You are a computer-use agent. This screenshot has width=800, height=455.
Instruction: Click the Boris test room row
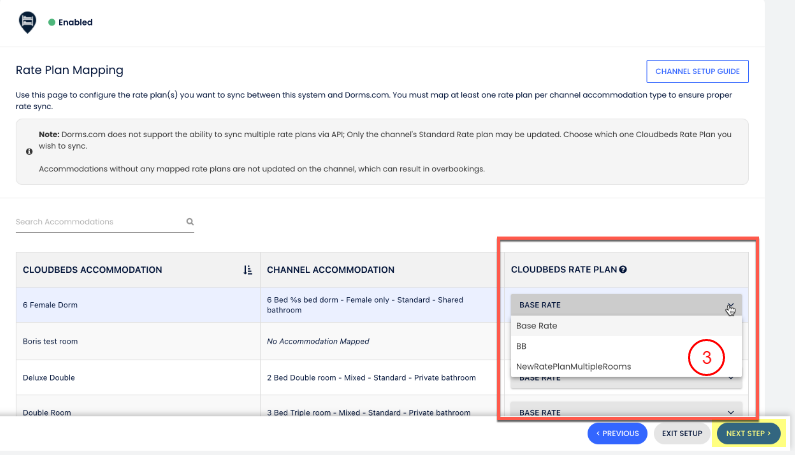[50, 341]
